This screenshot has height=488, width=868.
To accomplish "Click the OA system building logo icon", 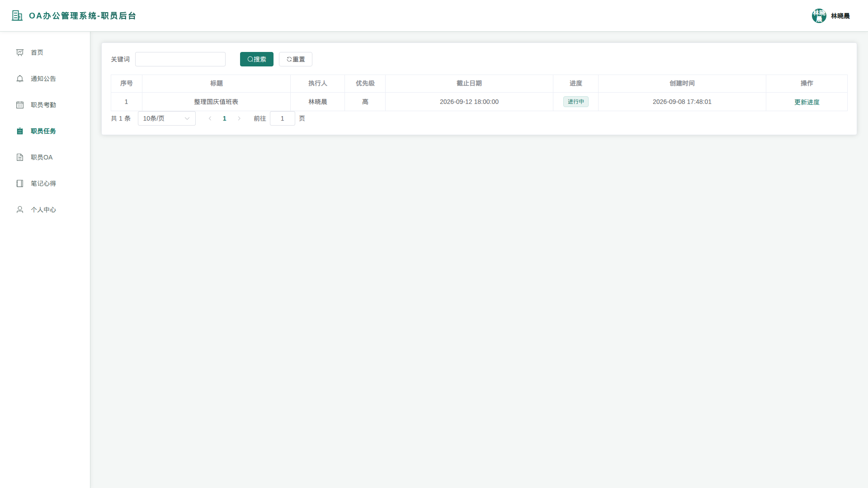I will pyautogui.click(x=17, y=16).
